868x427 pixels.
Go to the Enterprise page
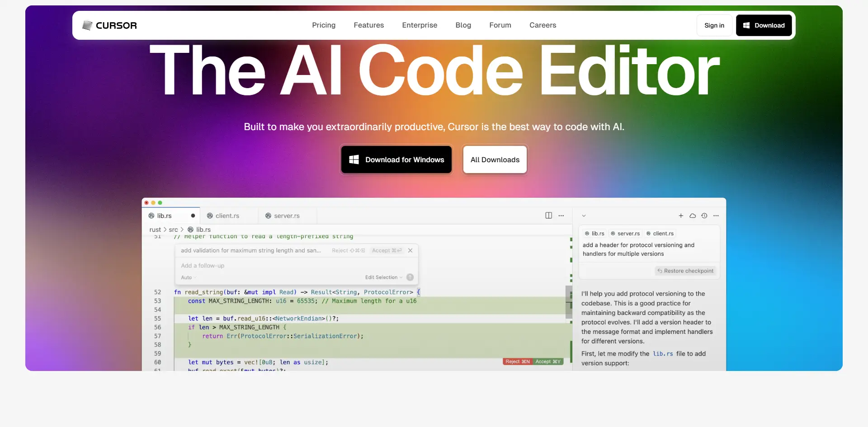coord(420,25)
